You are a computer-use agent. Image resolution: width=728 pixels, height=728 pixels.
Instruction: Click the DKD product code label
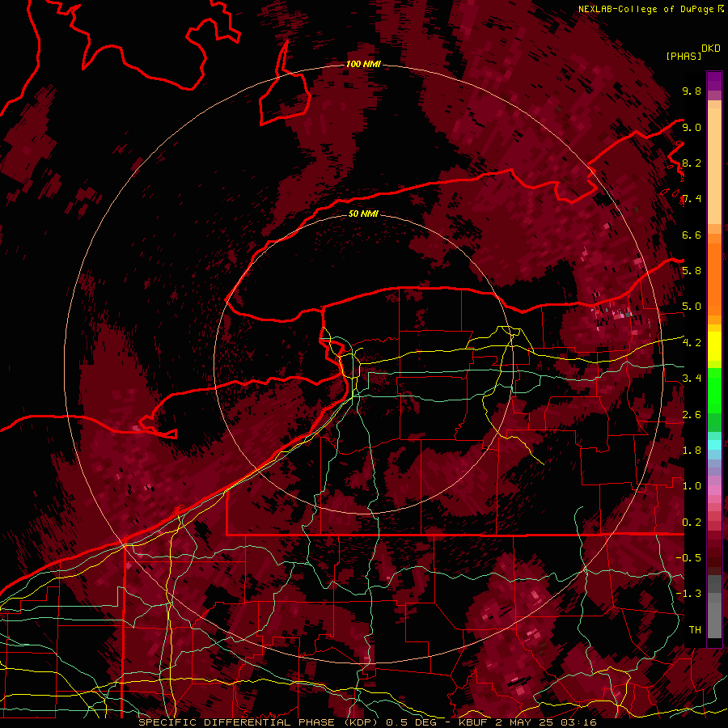coord(711,49)
